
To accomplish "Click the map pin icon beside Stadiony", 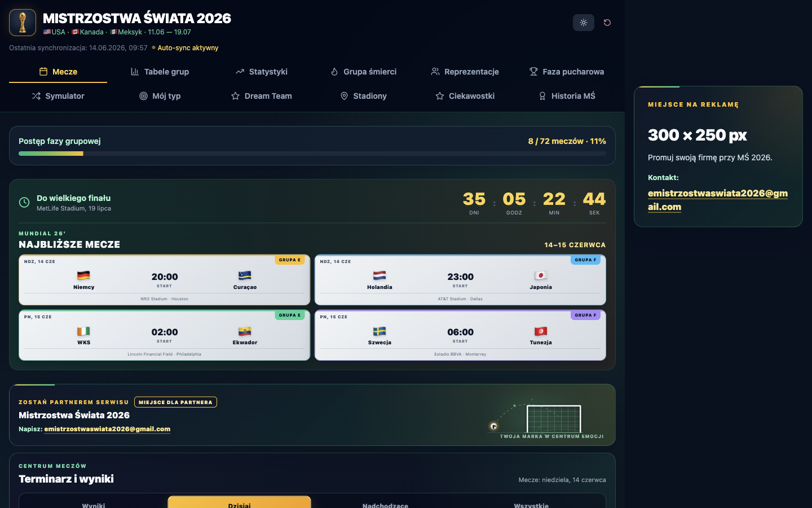I will tap(344, 96).
